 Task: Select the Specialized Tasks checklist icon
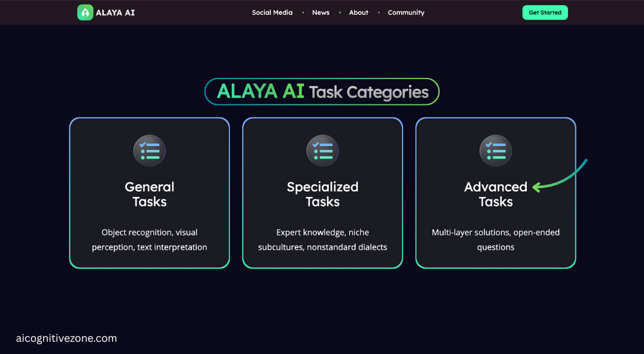point(323,151)
